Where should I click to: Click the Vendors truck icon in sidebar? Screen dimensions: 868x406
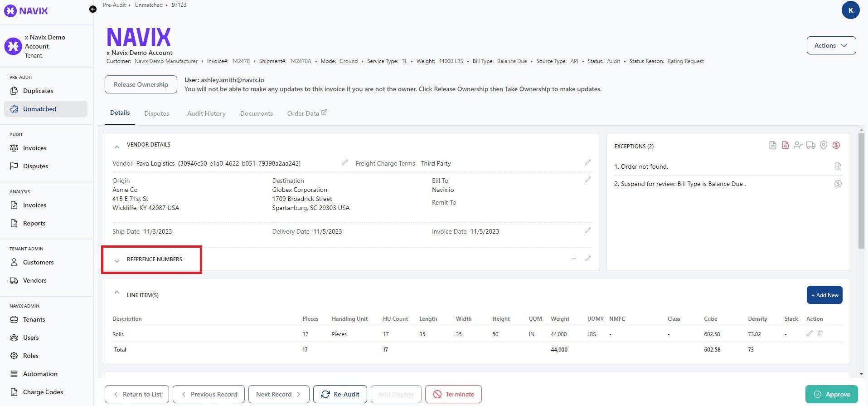pyautogui.click(x=14, y=280)
